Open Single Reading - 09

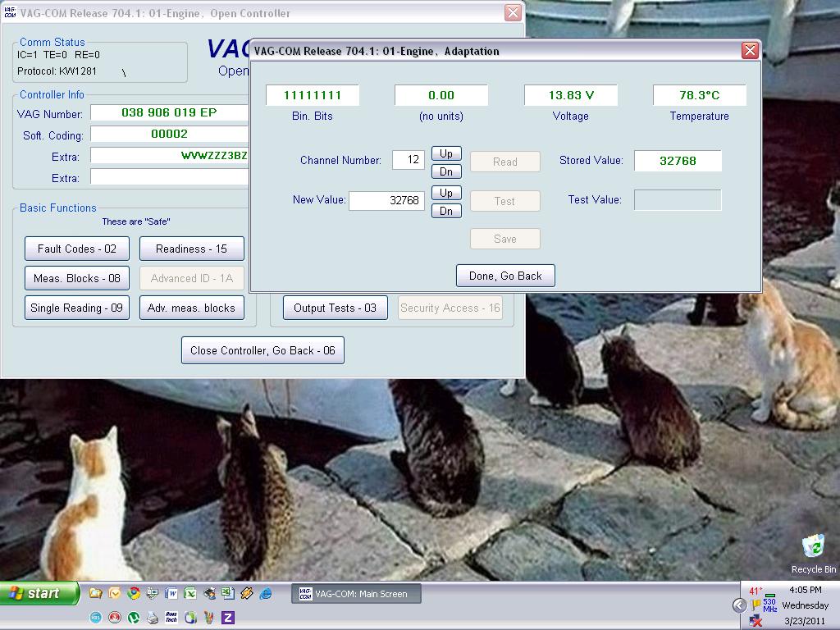point(76,308)
